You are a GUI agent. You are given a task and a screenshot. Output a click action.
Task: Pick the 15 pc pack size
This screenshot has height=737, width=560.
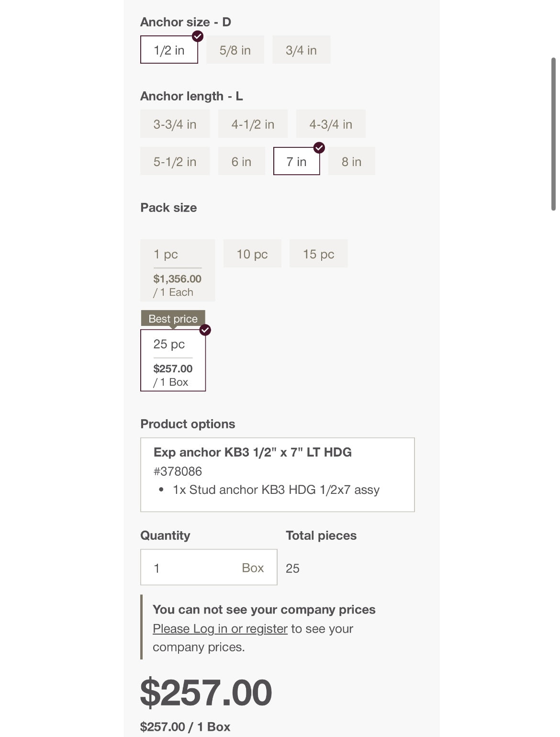coord(318,254)
